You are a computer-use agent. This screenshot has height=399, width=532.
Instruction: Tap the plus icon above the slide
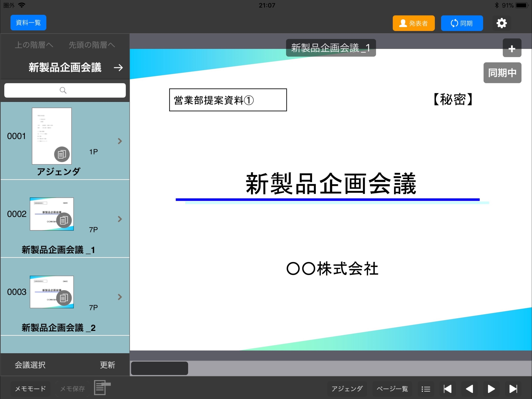pyautogui.click(x=512, y=48)
